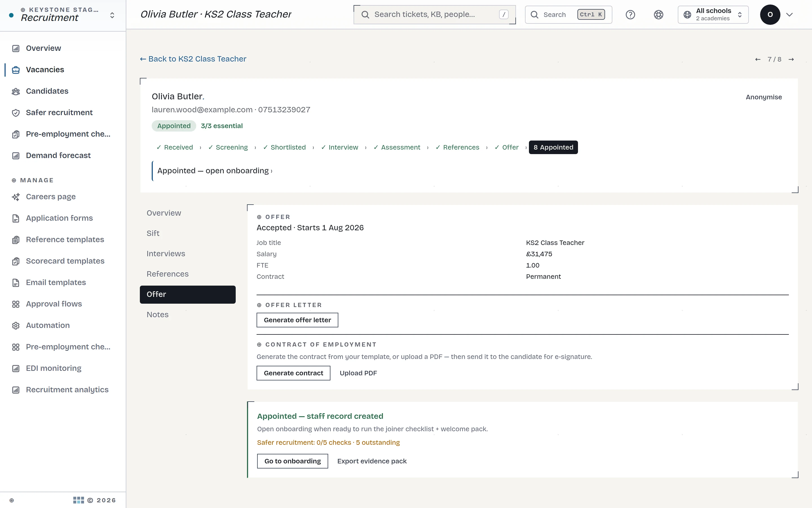Click the Overview sidebar chart icon
The image size is (812, 508).
coord(16,48)
